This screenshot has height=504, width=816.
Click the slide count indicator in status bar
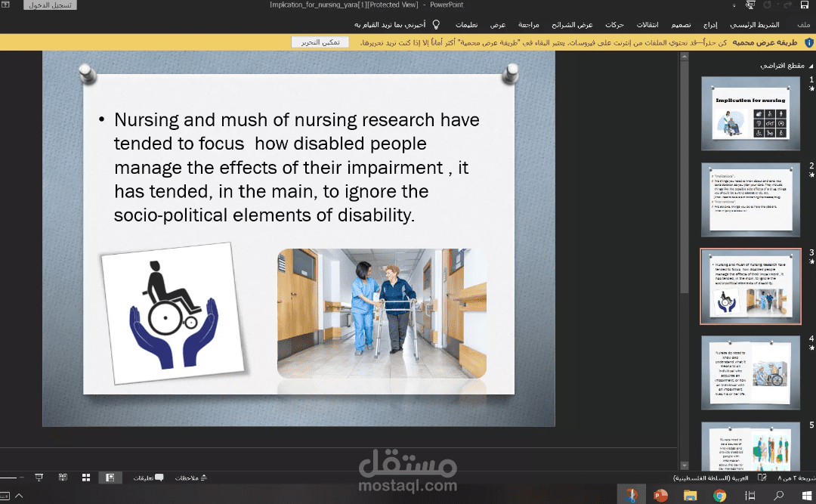(x=796, y=478)
